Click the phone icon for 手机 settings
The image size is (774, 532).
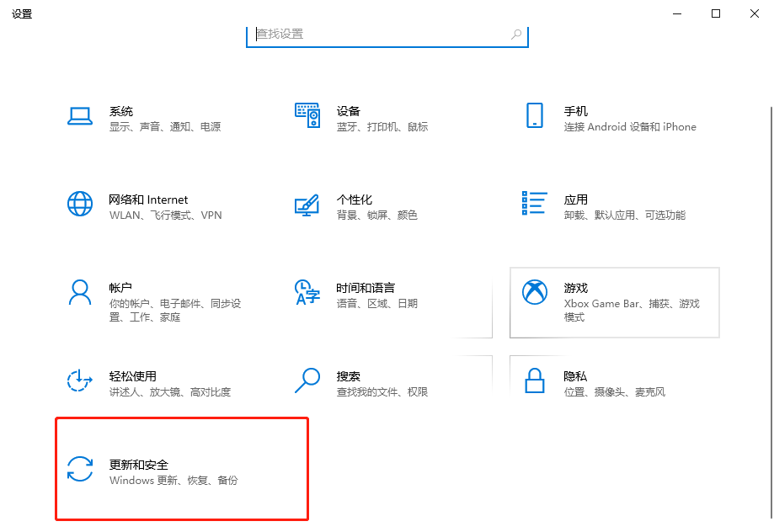click(534, 115)
